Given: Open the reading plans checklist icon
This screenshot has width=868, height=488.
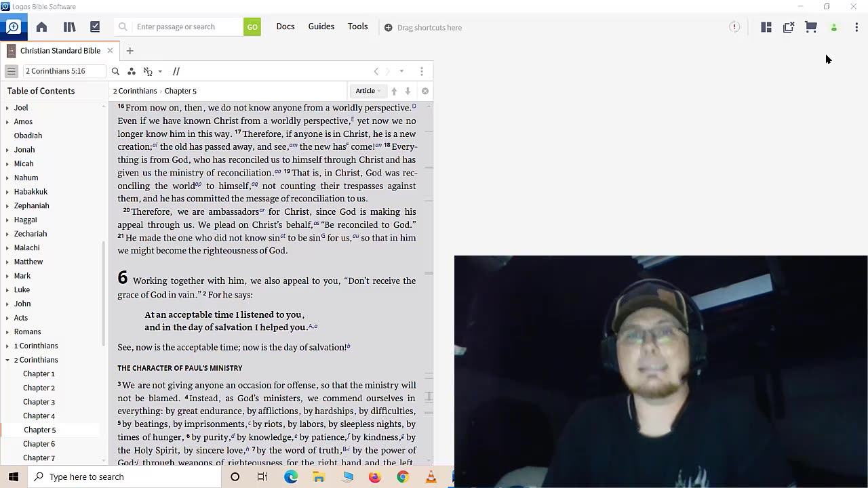Looking at the screenshot, I should tap(95, 27).
